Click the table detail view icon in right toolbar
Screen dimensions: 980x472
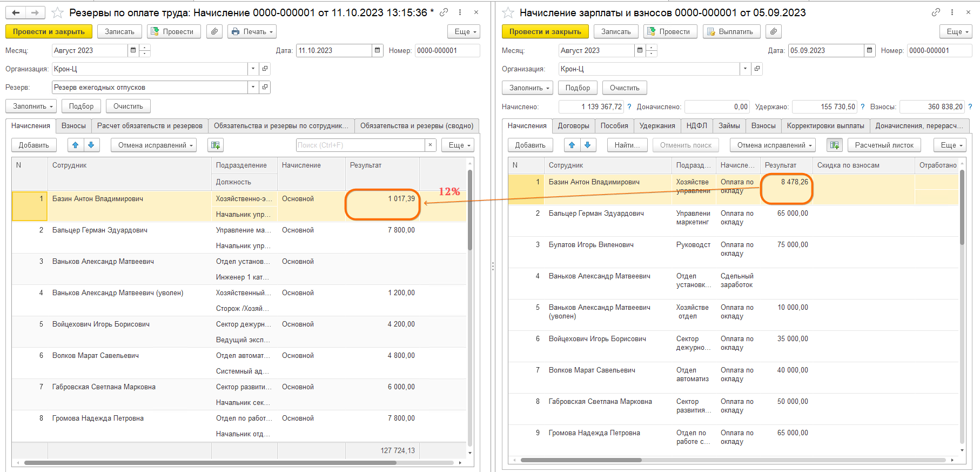click(834, 145)
